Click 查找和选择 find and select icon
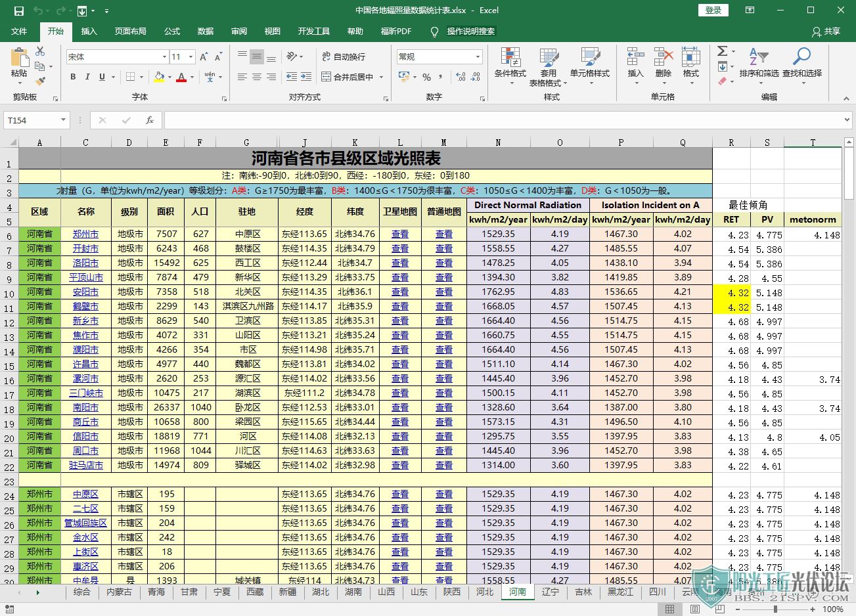The height and width of the screenshot is (616, 856). (801, 56)
